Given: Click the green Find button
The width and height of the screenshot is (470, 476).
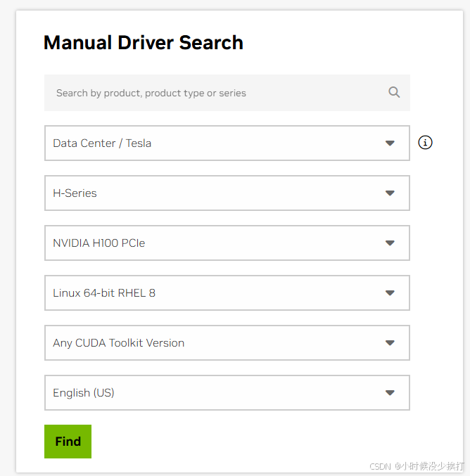Looking at the screenshot, I should pyautogui.click(x=68, y=442).
